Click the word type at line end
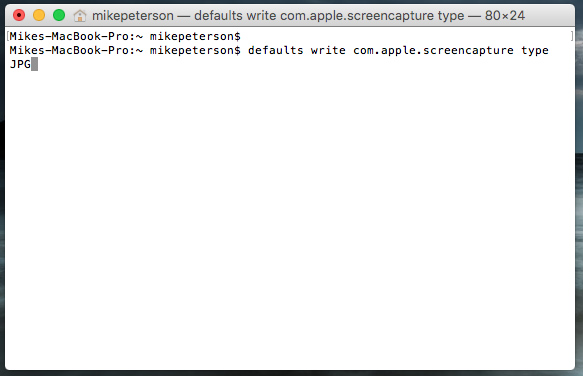The height and width of the screenshot is (376, 583). point(535,51)
